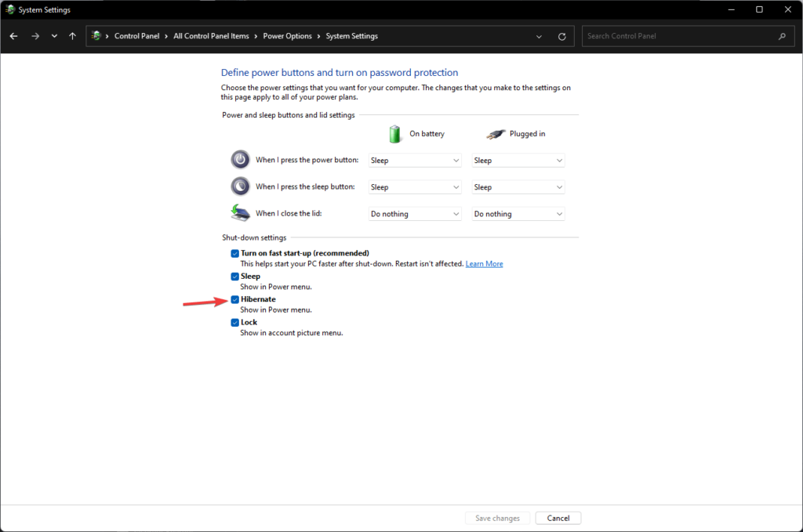Navigate to Power Options breadcrumb
803x532 pixels.
(x=287, y=36)
